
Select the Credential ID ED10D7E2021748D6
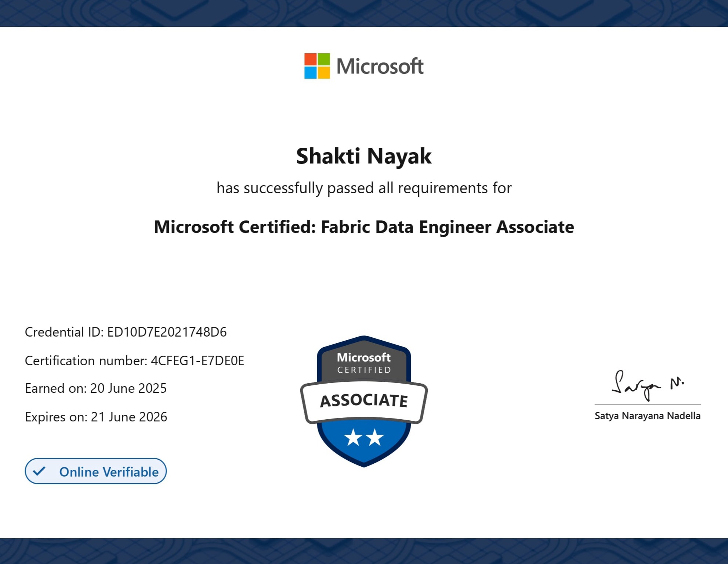point(126,332)
